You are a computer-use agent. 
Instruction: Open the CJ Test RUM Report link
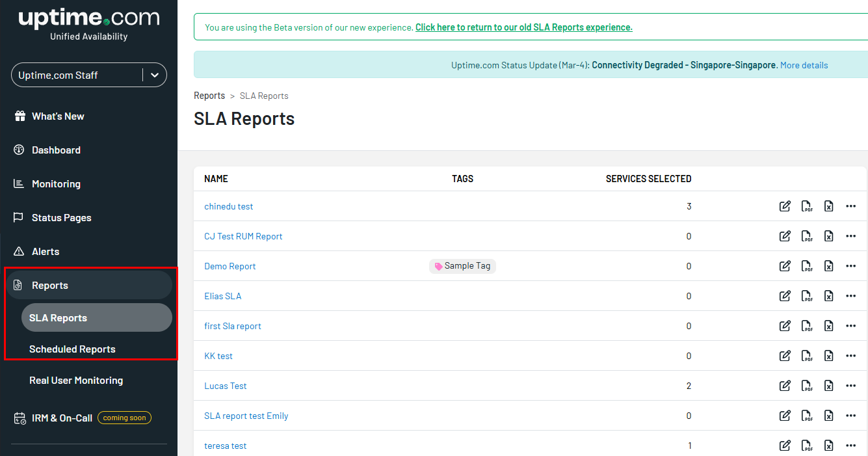point(243,236)
